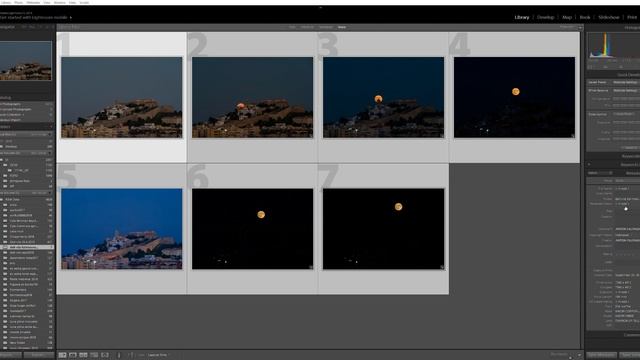The height and width of the screenshot is (360, 640).
Task: Open People view from toolbar
Action: click(105, 355)
